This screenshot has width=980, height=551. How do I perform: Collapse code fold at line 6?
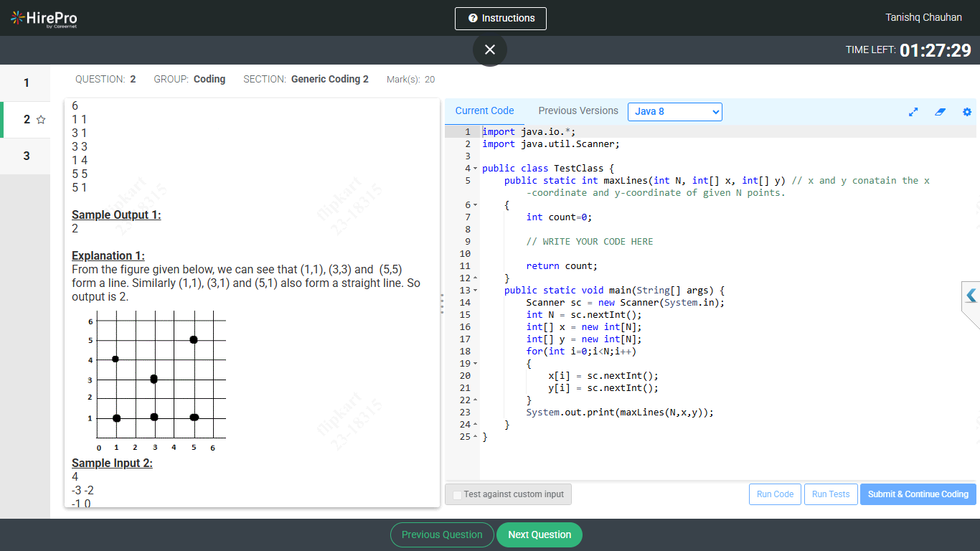pos(475,205)
